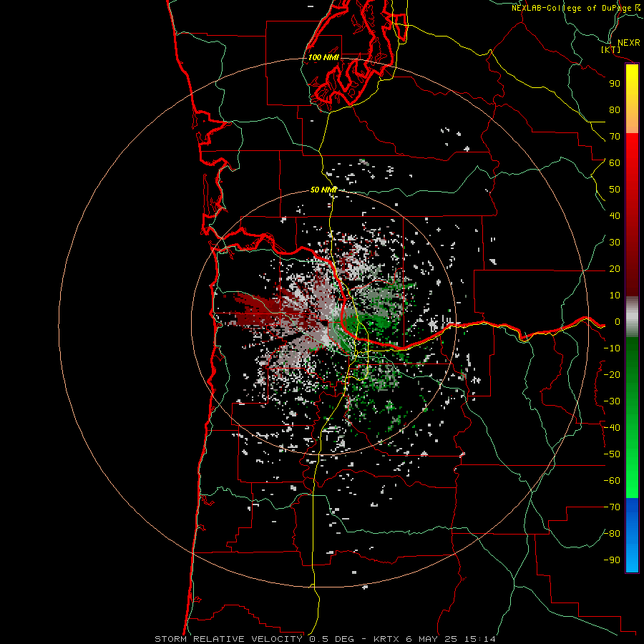Click the 90 value on the color scale
Viewport: 644px width, 644px height.
coord(615,84)
